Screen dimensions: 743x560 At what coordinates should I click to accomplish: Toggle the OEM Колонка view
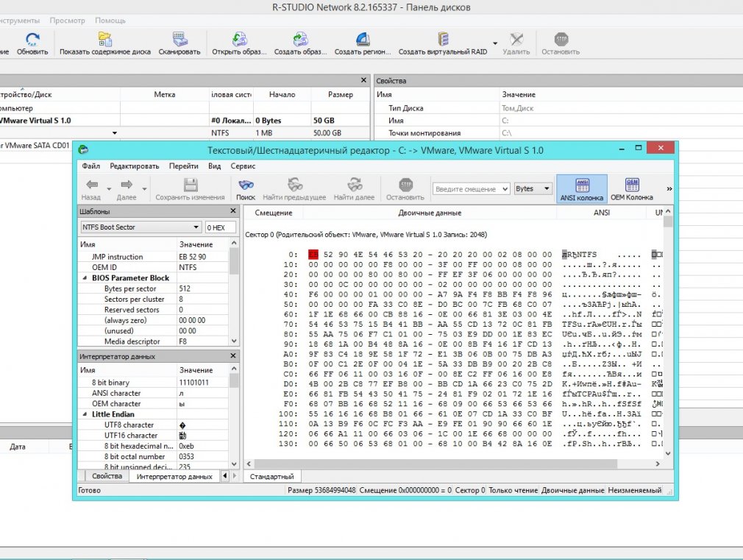coord(632,188)
